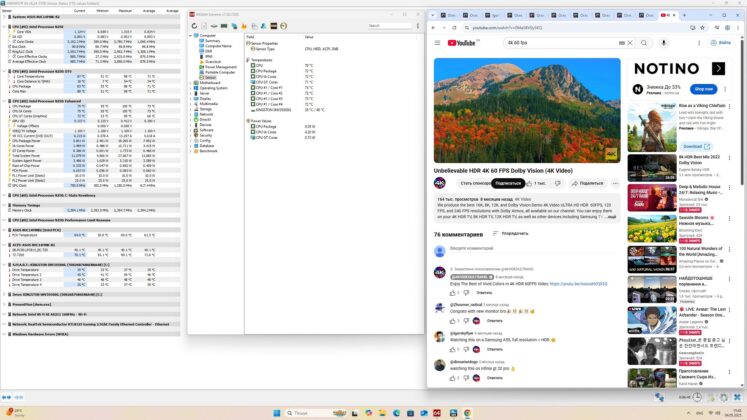Expand the Storage tree node
The image size is (747, 420).
click(191, 109)
